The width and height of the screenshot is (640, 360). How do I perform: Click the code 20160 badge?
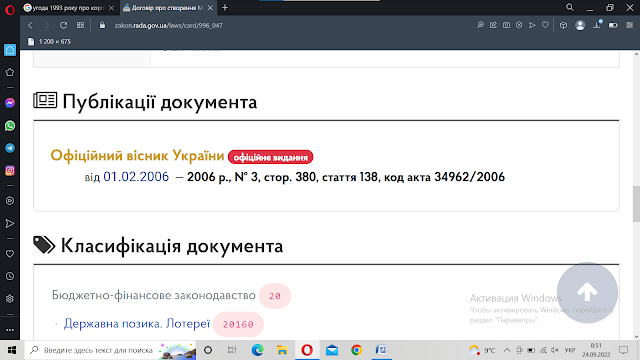click(238, 324)
